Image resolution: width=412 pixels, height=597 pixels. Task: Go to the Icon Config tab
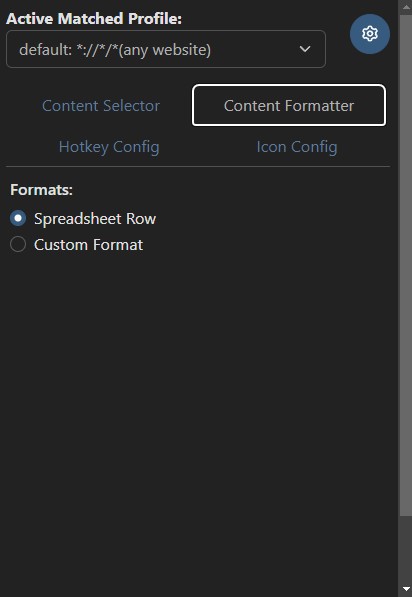pos(296,147)
